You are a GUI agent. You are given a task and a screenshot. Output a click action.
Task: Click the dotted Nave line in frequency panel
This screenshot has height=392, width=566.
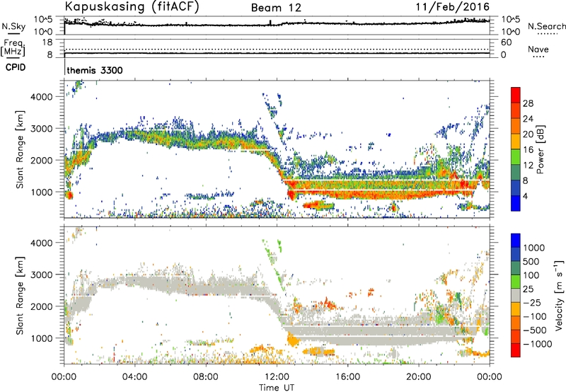pos(277,49)
